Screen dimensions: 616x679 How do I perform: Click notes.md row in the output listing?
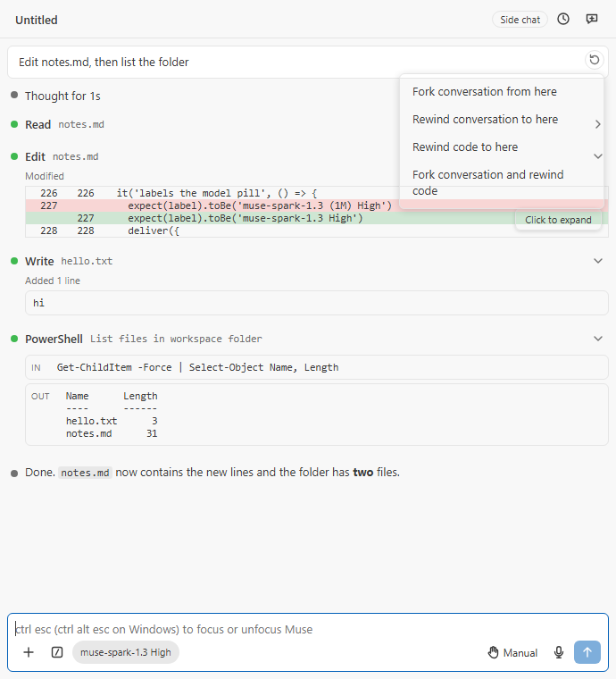112,433
